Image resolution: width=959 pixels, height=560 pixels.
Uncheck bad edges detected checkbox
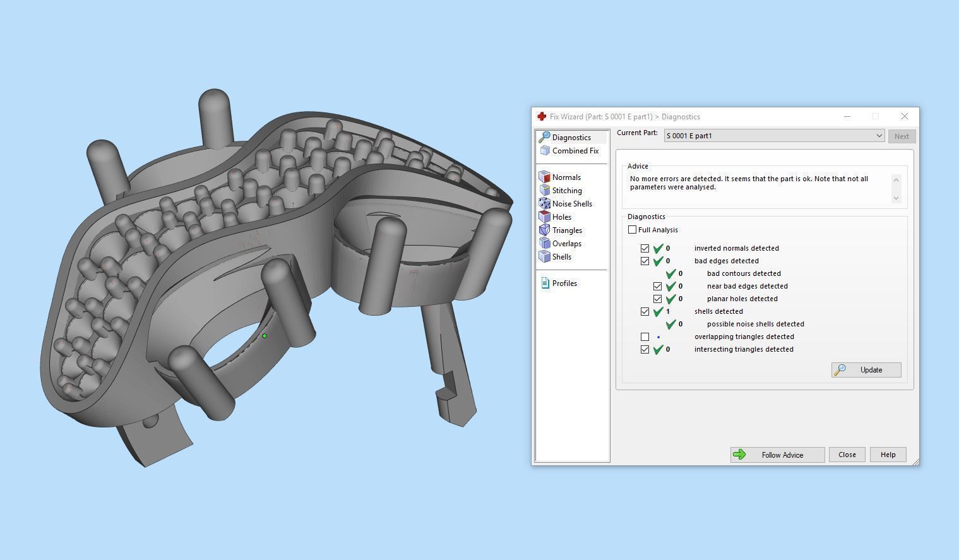point(645,261)
